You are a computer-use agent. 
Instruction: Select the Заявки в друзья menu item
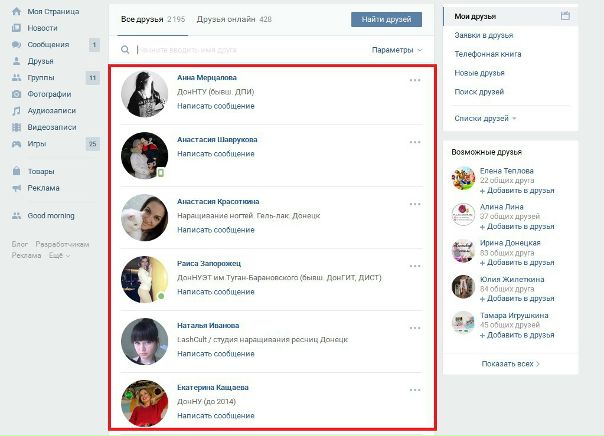click(x=483, y=35)
